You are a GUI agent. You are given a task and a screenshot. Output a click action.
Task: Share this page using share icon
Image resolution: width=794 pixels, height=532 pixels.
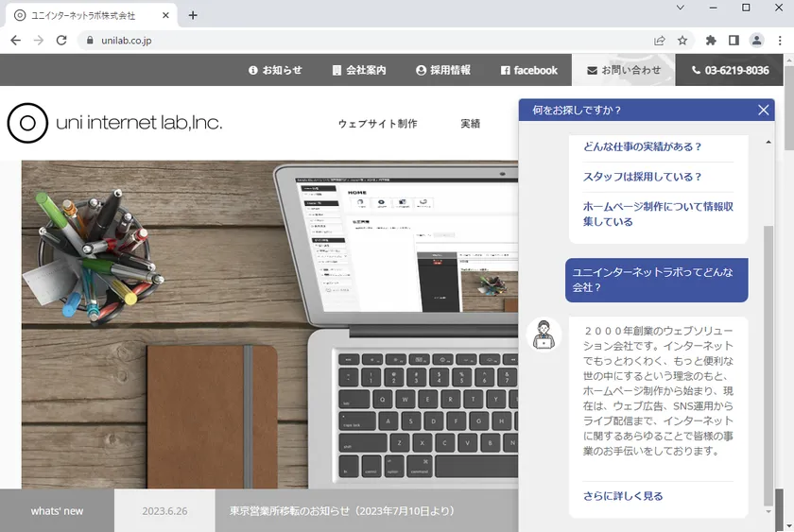(660, 41)
